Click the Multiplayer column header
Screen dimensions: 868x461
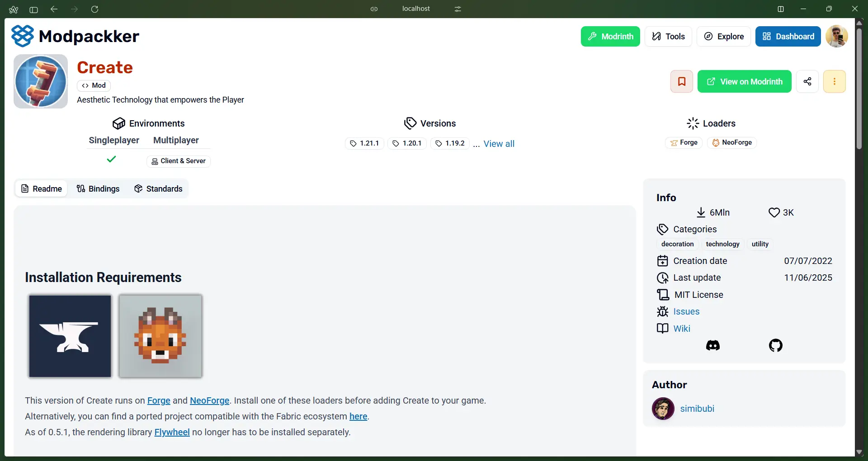pyautogui.click(x=176, y=140)
